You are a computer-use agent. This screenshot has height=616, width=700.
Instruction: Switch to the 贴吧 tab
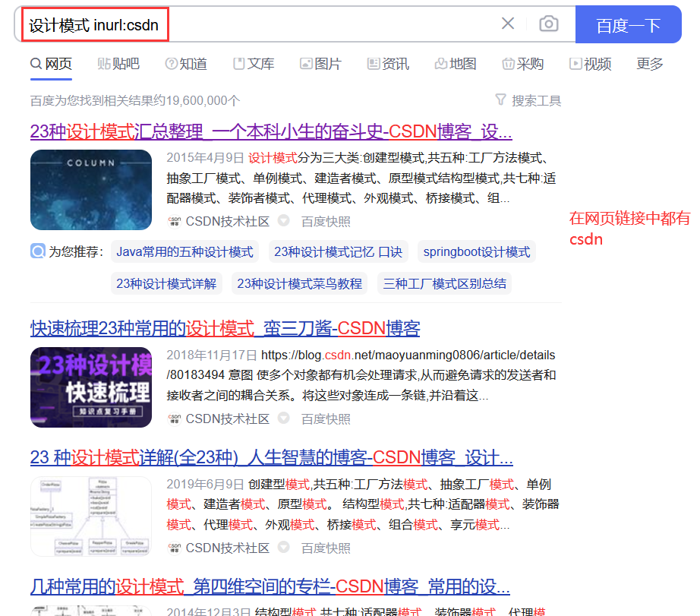tap(118, 64)
